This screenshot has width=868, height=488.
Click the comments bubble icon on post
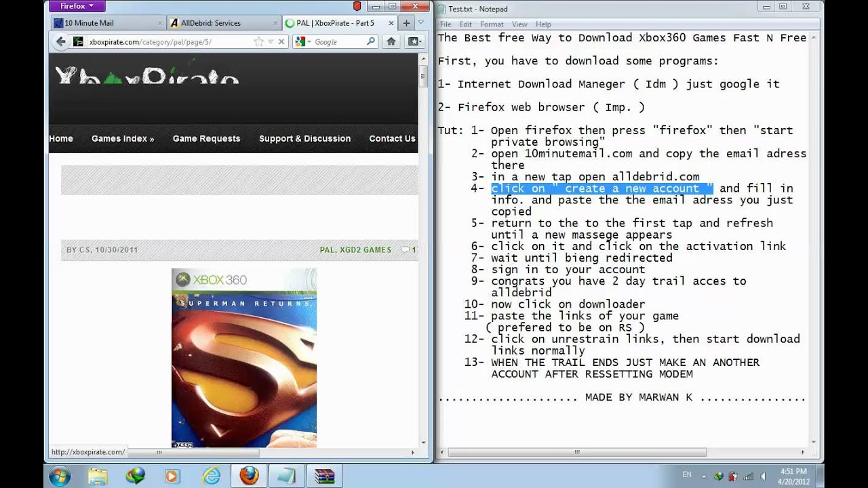(x=406, y=250)
